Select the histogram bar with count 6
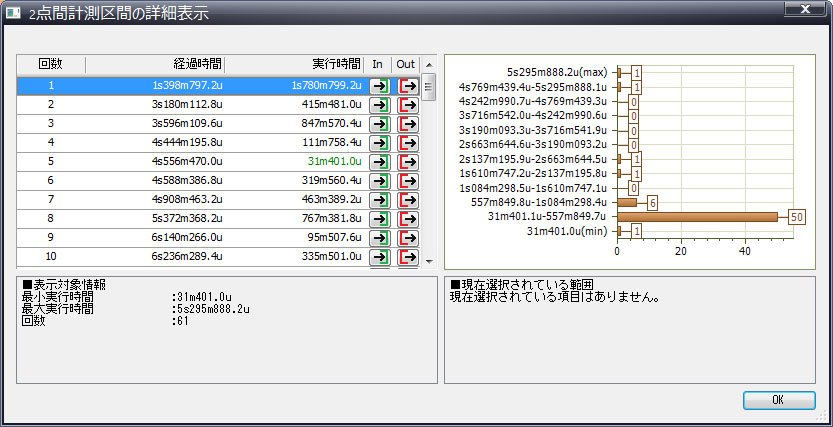The width and height of the screenshot is (833, 427). click(x=627, y=202)
